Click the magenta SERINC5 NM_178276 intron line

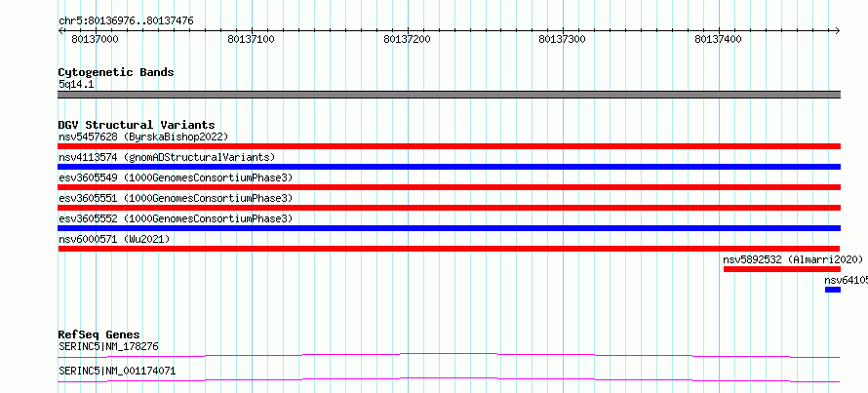(x=449, y=355)
